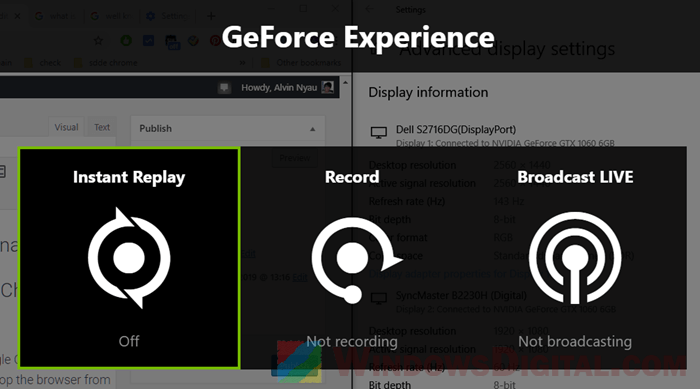Click 'SyncMaster B2230H (Digital)' display name
700x389 pixels.
click(461, 296)
